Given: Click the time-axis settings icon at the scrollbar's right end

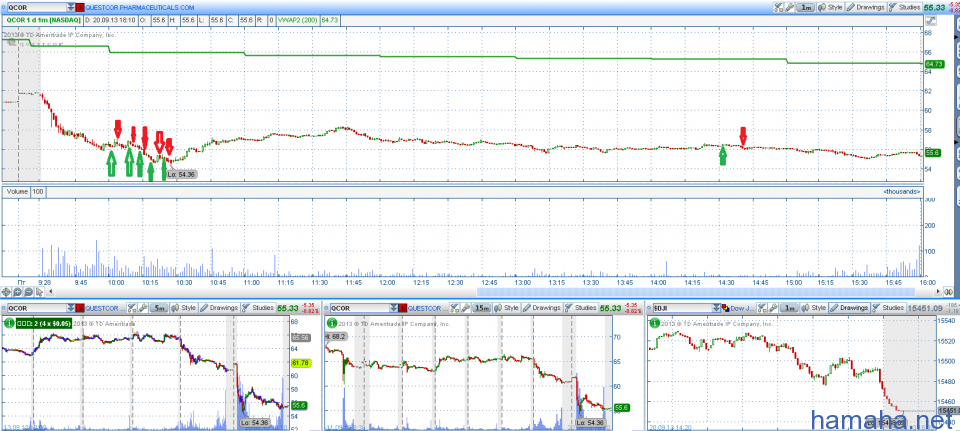Looking at the screenshot, I should click(949, 291).
